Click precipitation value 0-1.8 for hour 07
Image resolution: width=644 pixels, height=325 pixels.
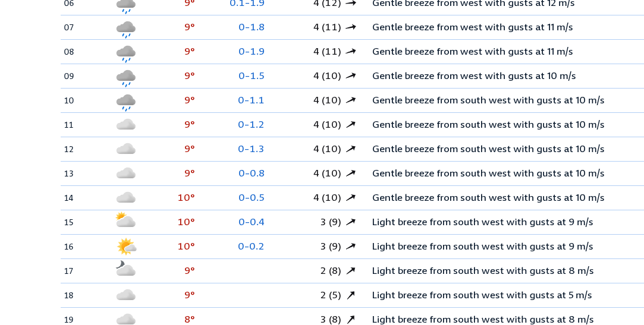[252, 27]
